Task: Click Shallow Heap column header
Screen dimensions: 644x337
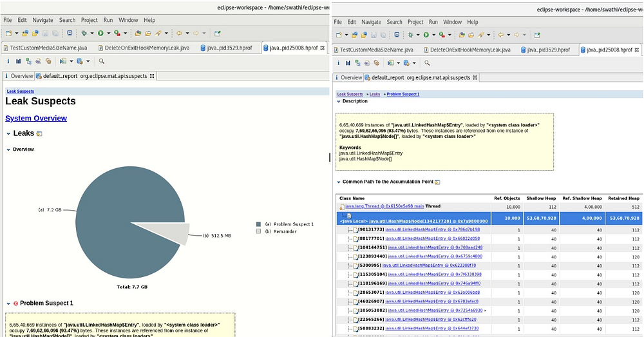Action: pyautogui.click(x=541, y=198)
